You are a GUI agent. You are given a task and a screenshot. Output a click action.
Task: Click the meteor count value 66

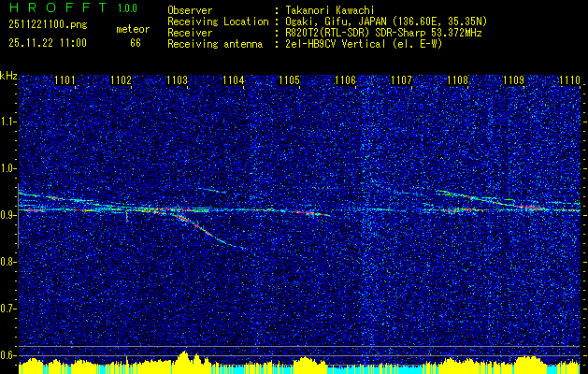(136, 43)
